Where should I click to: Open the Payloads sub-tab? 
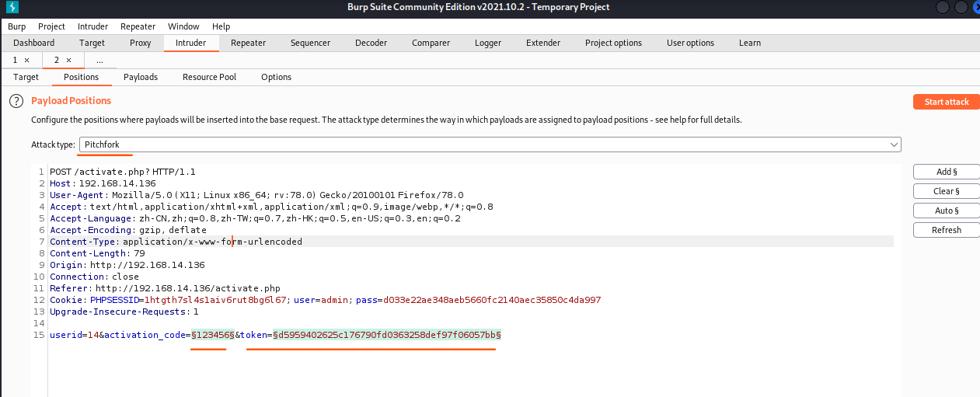point(141,77)
